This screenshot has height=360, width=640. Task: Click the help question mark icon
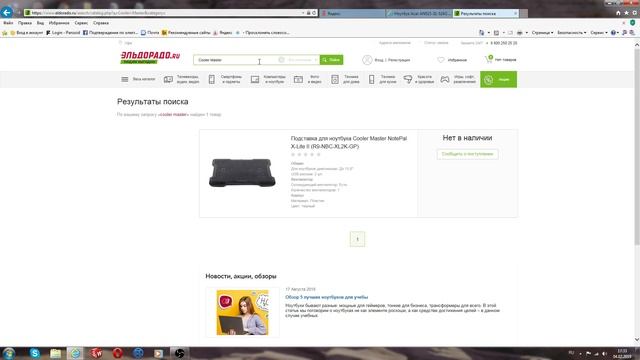click(613, 33)
